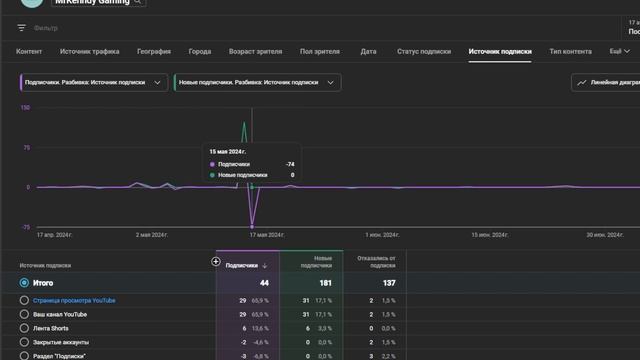Image resolution: width=640 pixels, height=360 pixels.
Task: Click the Источник подписки column header
Action: click(x=45, y=266)
